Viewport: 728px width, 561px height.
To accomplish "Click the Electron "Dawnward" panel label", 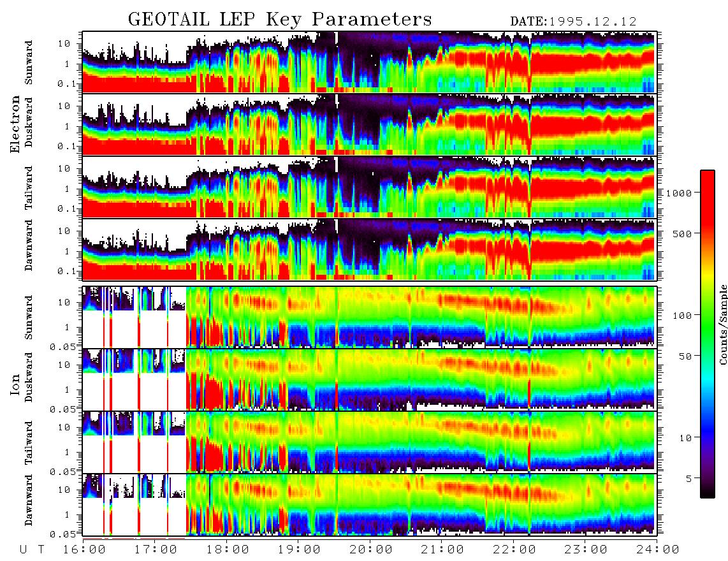I will click(29, 245).
